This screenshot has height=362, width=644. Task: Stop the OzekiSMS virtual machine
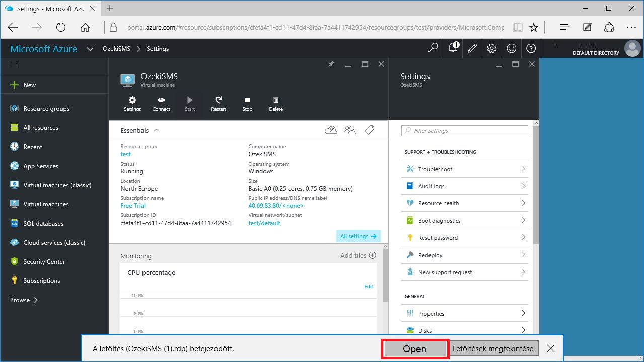[x=247, y=104]
